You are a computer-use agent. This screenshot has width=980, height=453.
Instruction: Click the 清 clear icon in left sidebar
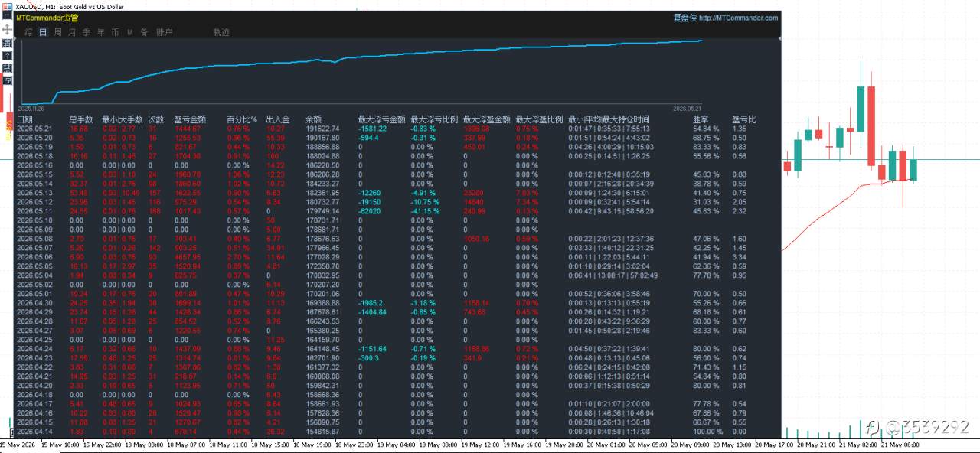point(7,43)
